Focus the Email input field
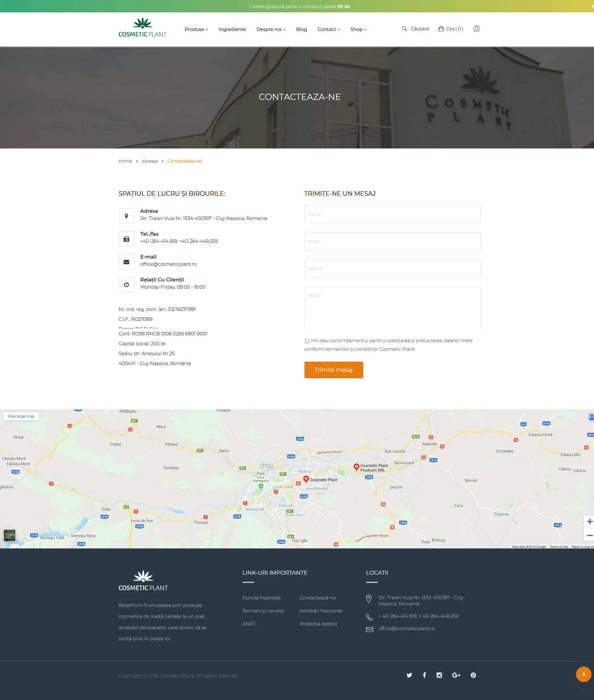The width and height of the screenshot is (594, 700). coord(392,241)
